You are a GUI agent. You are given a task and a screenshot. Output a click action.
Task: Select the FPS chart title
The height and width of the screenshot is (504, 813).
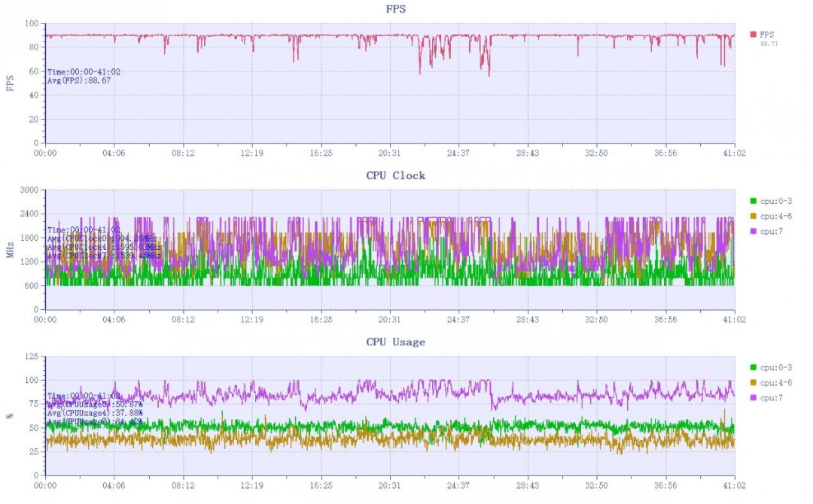[x=396, y=9]
